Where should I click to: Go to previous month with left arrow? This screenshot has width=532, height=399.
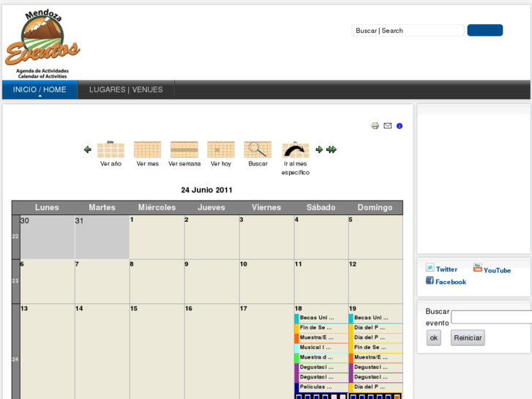[88, 149]
